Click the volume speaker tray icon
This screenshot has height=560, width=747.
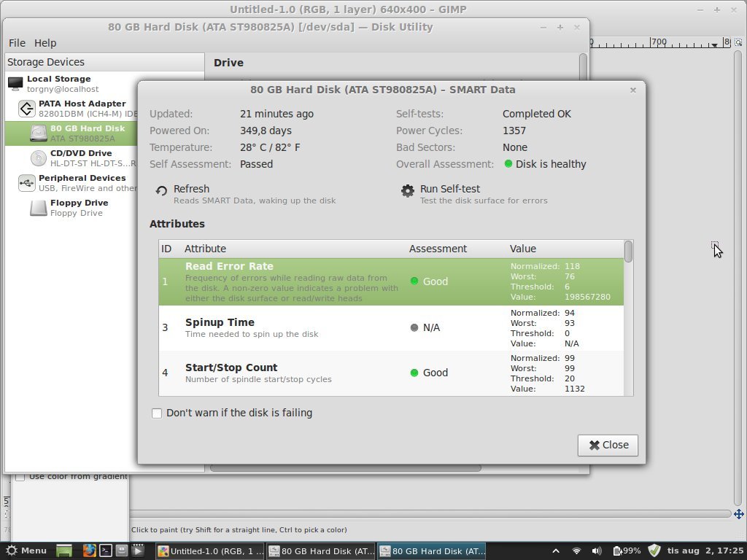pos(597,551)
